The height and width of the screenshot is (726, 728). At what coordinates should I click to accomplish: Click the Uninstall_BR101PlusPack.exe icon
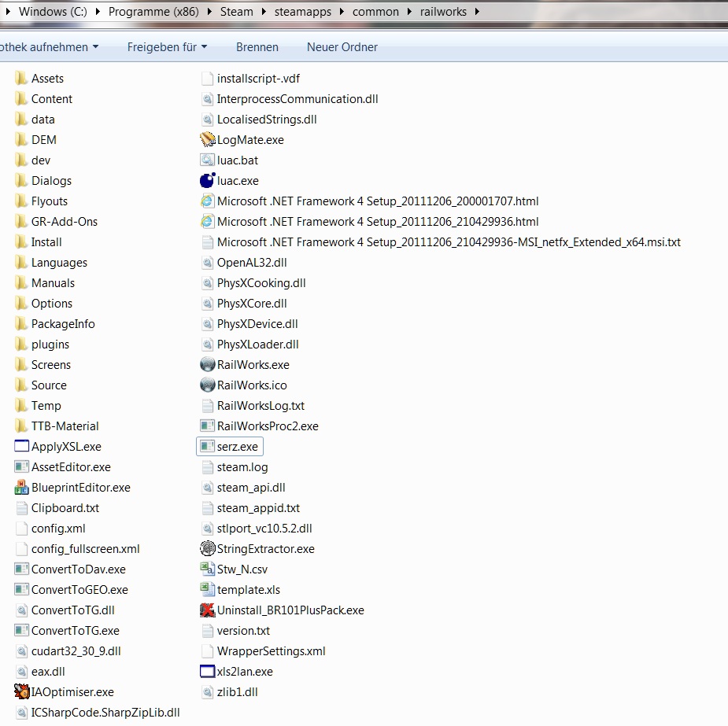[208, 610]
